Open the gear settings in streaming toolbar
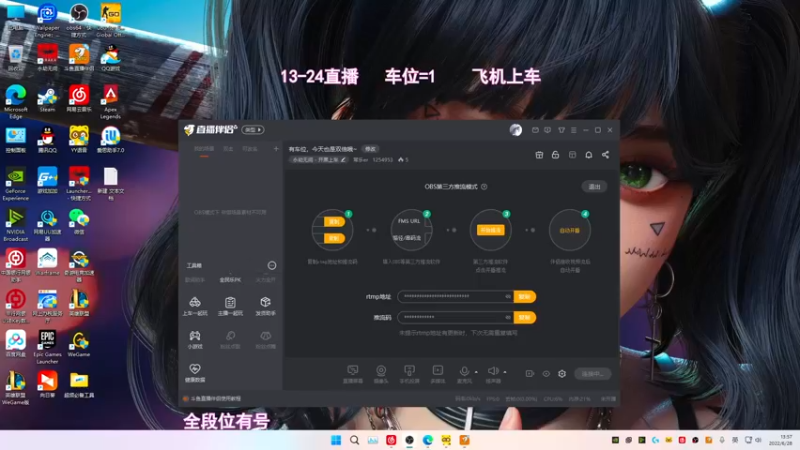 point(562,374)
